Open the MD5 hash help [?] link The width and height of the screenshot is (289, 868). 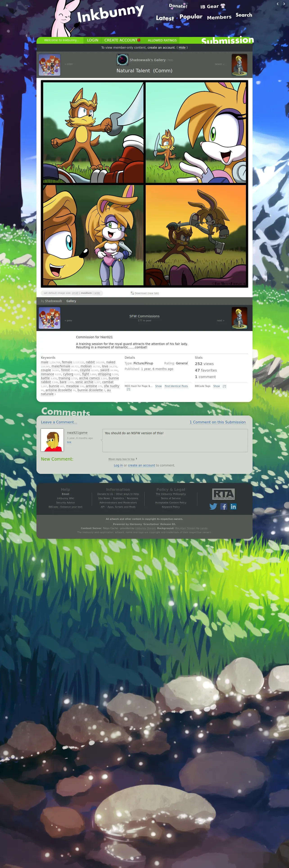128,389
